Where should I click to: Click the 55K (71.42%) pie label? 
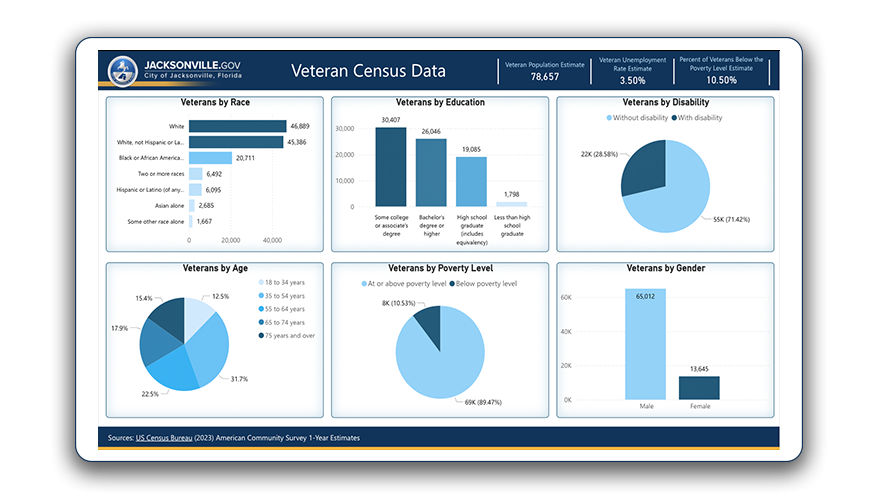point(731,219)
